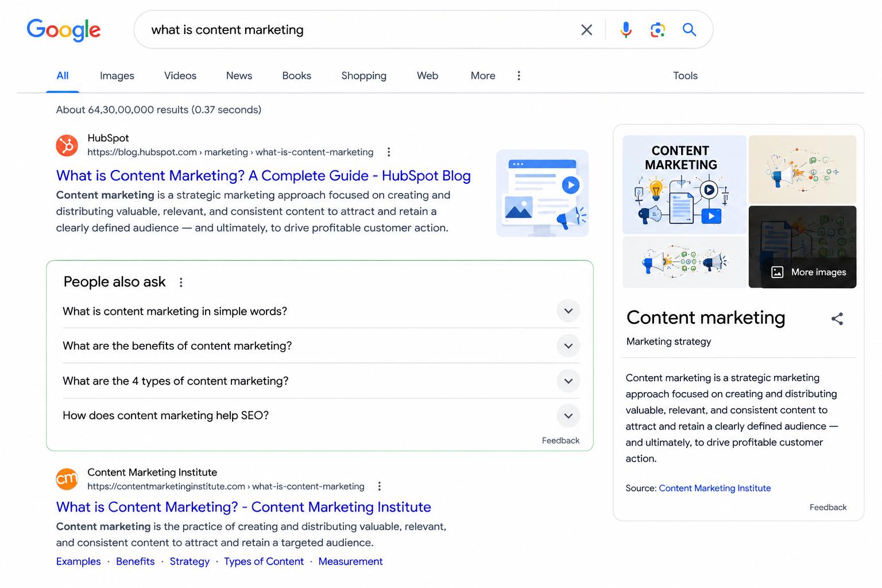
Task: Clear the search query with X
Action: (586, 30)
